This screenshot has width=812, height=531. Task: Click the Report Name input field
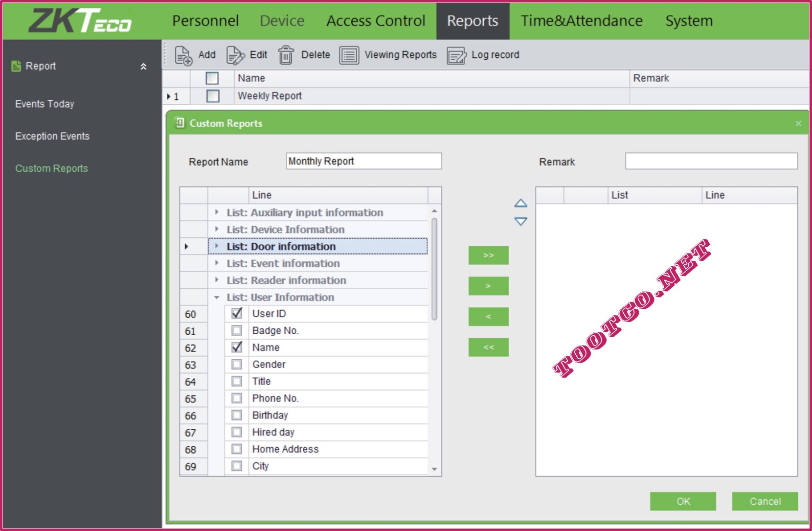(363, 162)
